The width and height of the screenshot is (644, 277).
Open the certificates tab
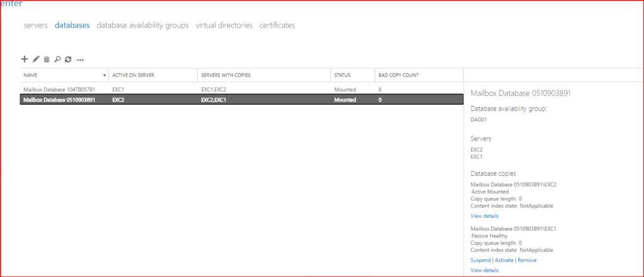coord(277,26)
